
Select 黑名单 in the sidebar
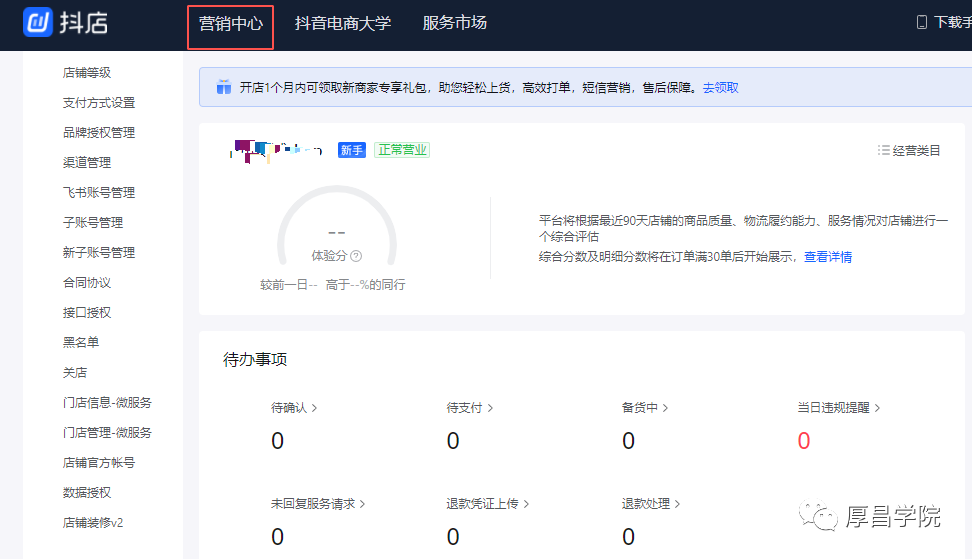coord(81,342)
